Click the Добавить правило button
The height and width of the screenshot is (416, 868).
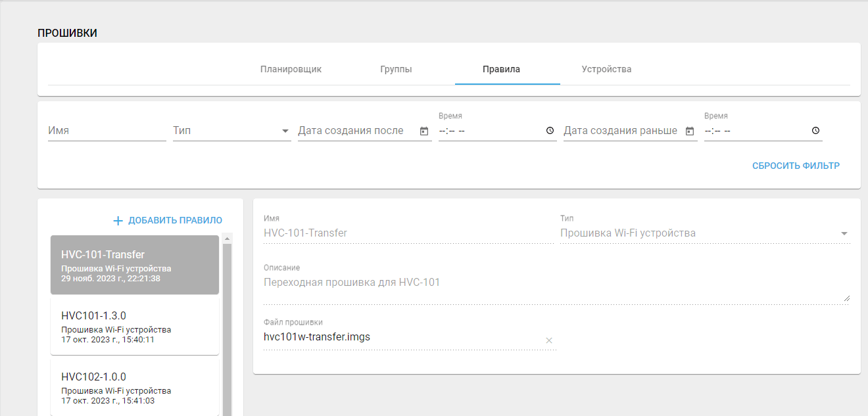(175, 221)
